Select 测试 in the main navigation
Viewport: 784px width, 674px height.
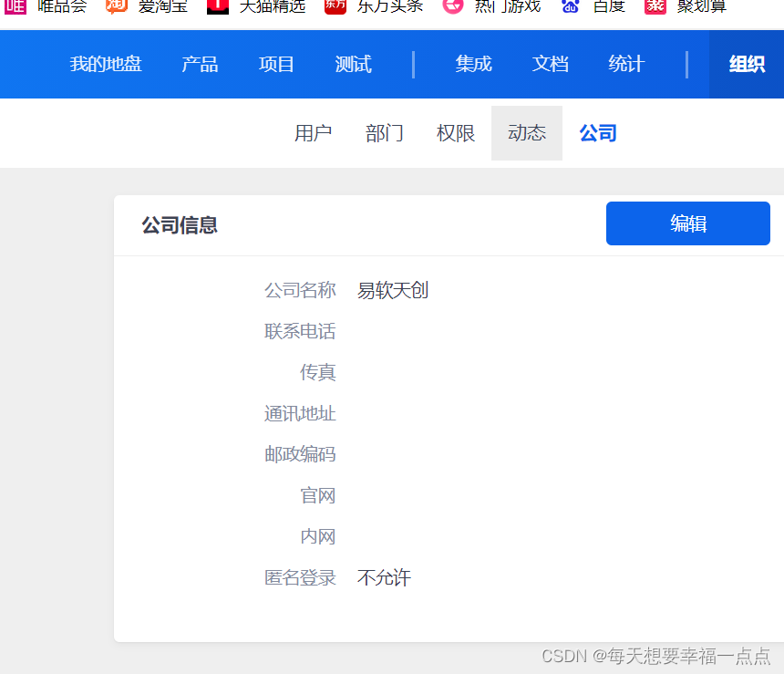pos(353,64)
